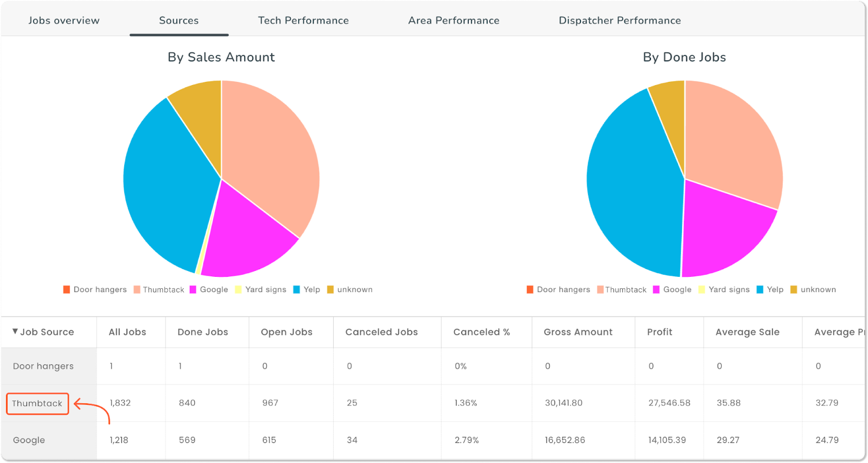This screenshot has width=868, height=463.
Task: Sort by Canceled % column header
Action: click(x=481, y=332)
